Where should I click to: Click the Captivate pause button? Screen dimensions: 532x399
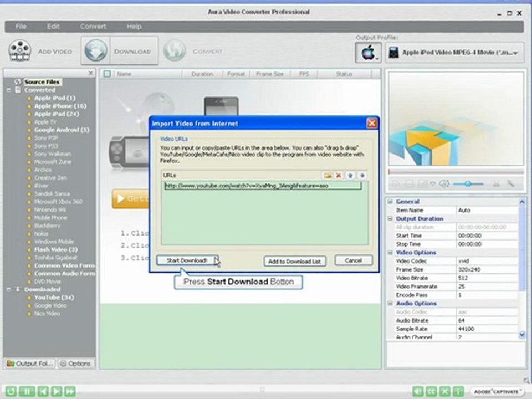[x=27, y=391]
